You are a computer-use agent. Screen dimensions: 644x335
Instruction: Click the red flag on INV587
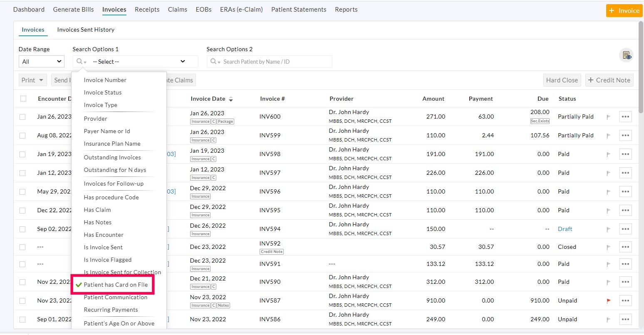click(609, 300)
